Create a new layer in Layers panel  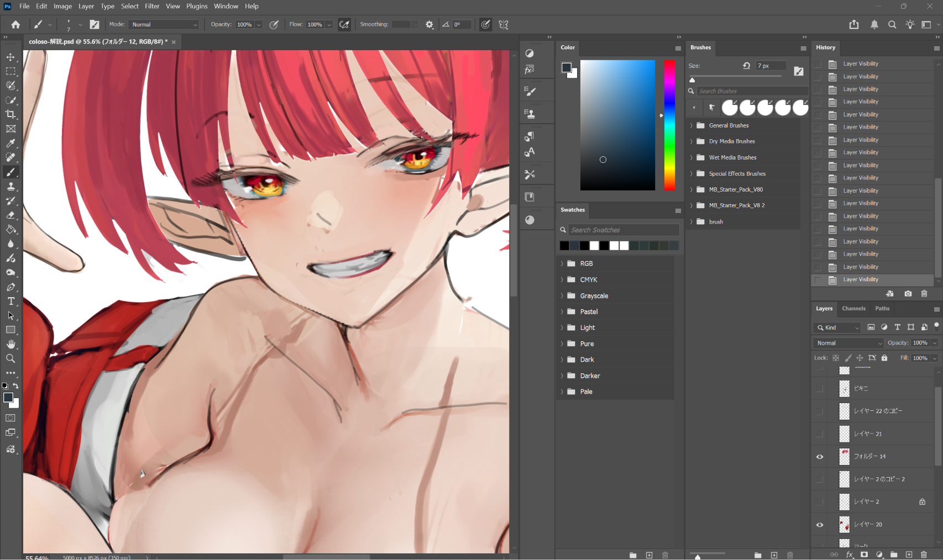point(909,554)
